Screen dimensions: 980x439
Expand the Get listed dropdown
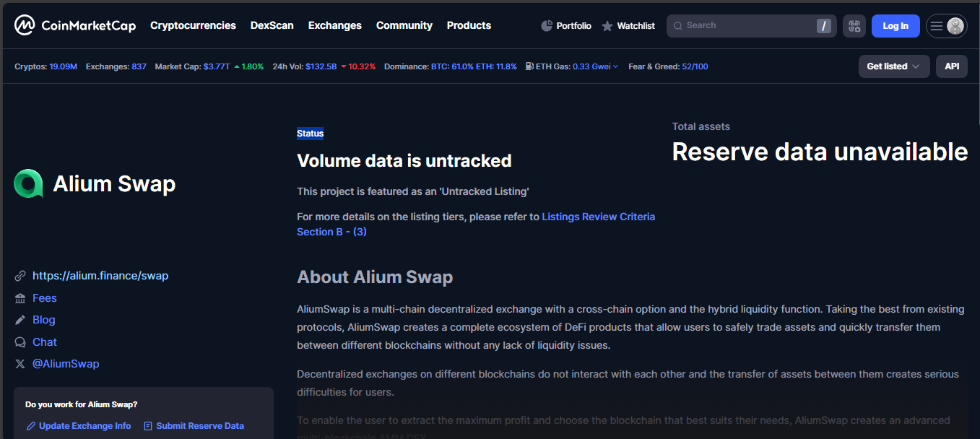tap(893, 66)
